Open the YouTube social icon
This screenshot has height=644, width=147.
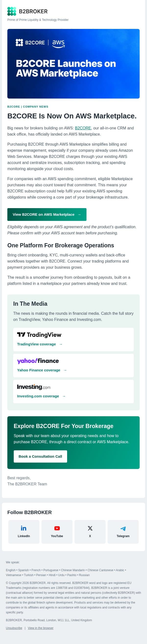(57, 532)
